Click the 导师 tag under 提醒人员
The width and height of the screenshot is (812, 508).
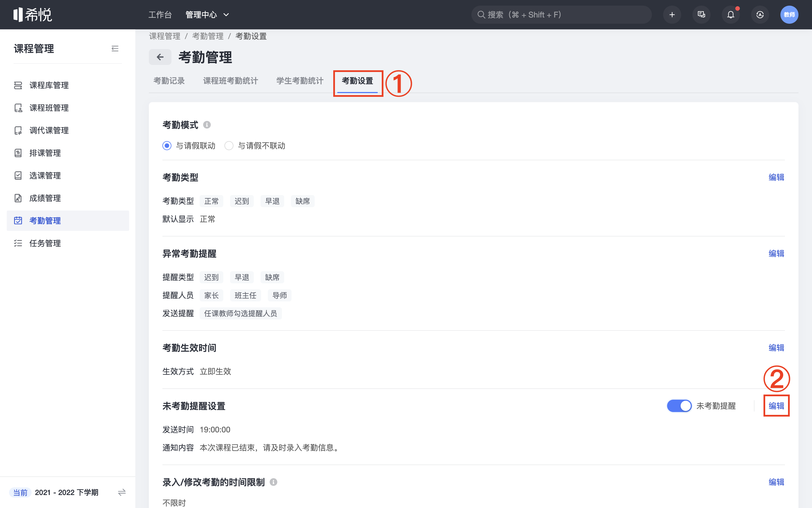[x=279, y=296]
